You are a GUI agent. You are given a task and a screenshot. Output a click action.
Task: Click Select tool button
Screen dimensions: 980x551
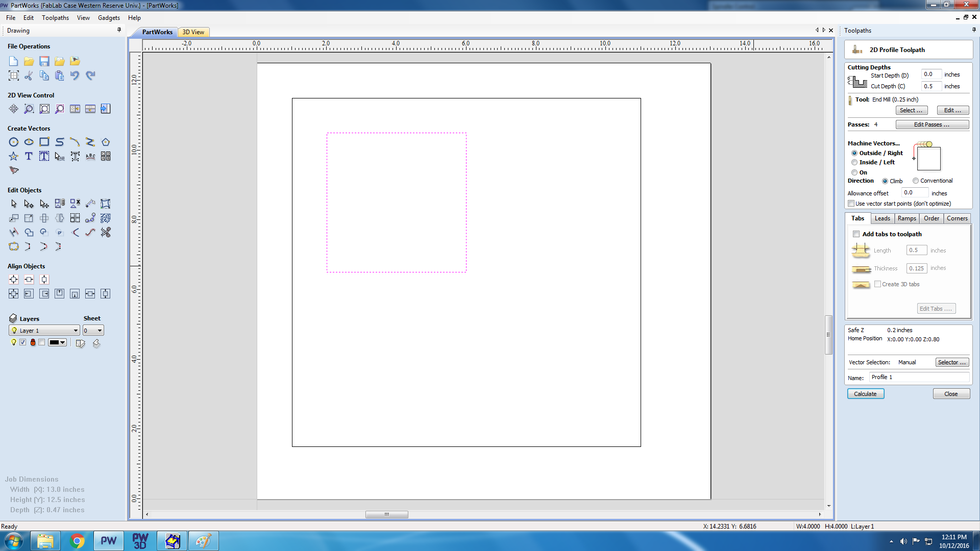(x=912, y=110)
